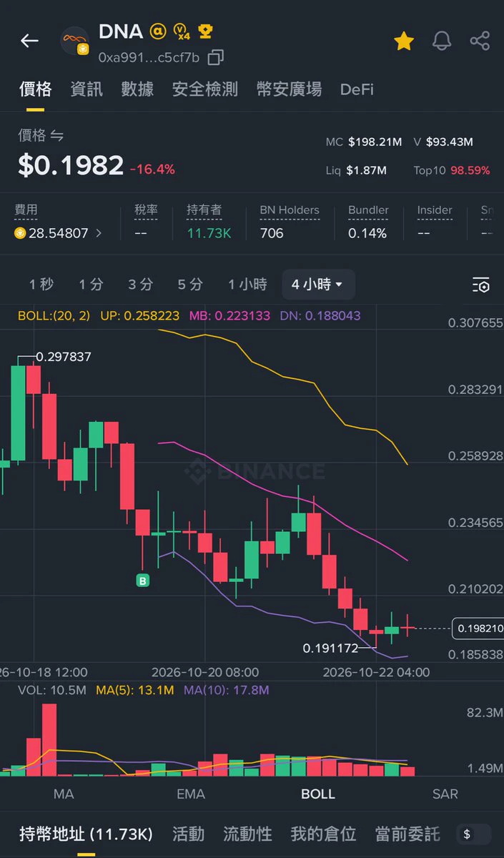Tap the 稅率 stat
The width and height of the screenshot is (504, 858).
[146, 222]
